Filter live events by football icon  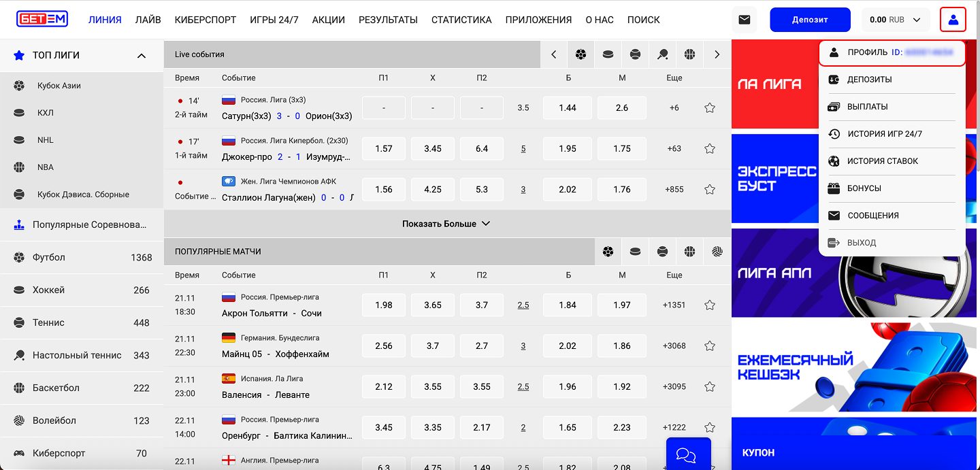581,54
